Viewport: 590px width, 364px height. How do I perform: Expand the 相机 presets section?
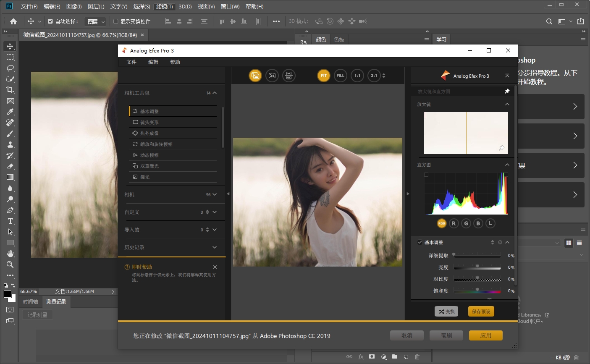pyautogui.click(x=215, y=194)
